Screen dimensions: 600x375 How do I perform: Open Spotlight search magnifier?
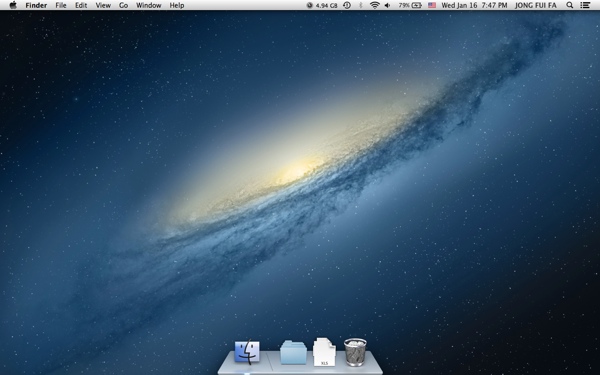570,5
